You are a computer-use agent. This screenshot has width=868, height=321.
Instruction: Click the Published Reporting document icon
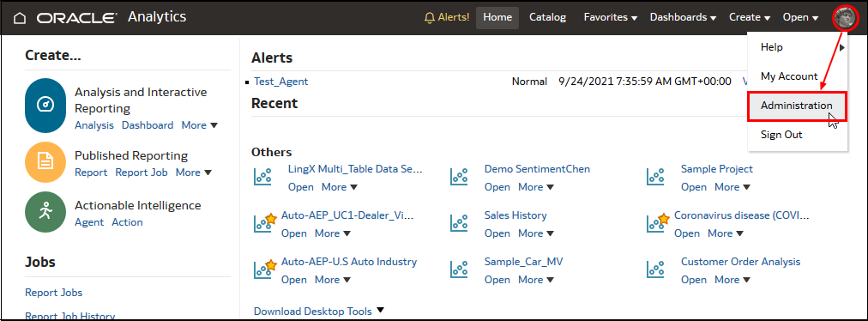tap(45, 161)
